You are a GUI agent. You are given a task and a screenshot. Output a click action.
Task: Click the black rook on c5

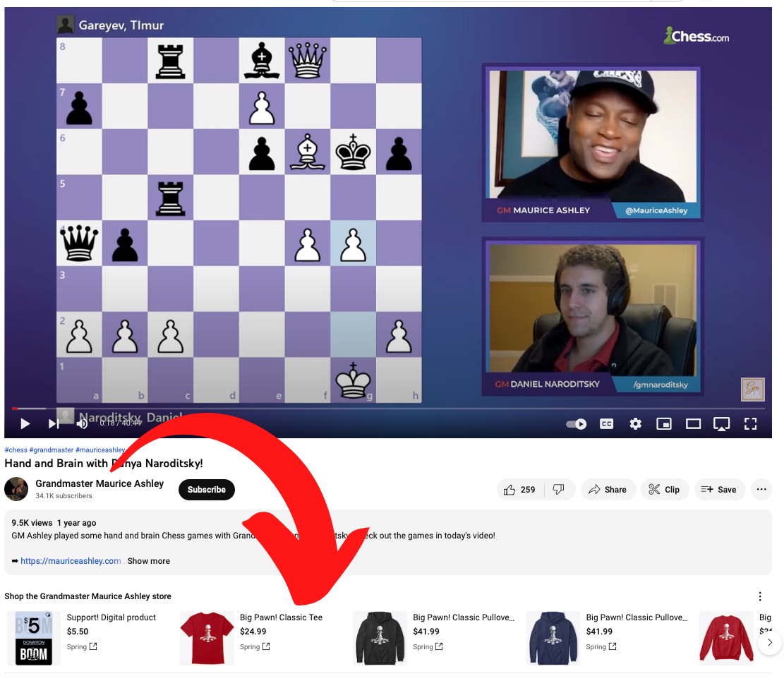pyautogui.click(x=171, y=198)
